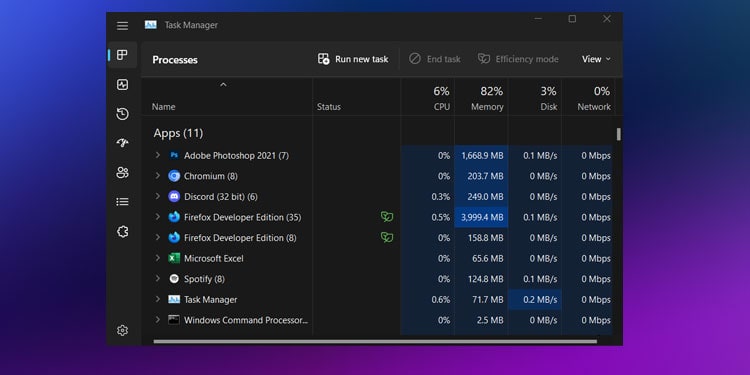This screenshot has height=375, width=750.
Task: Select the Chromium (8) row name
Action: point(211,176)
